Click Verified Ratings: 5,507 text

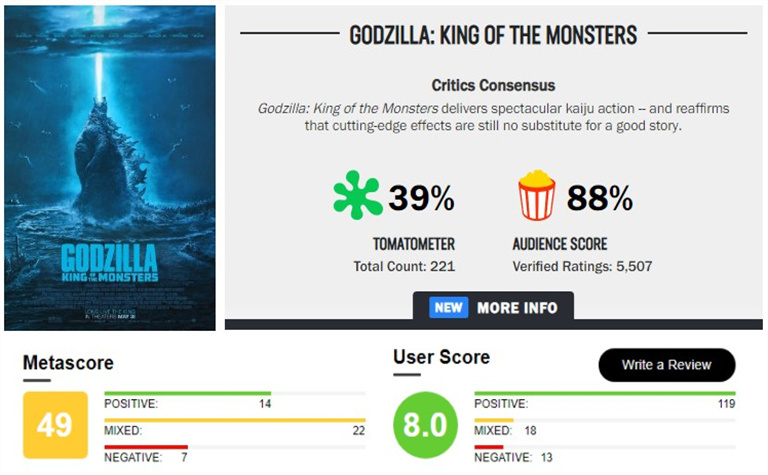tap(582, 266)
